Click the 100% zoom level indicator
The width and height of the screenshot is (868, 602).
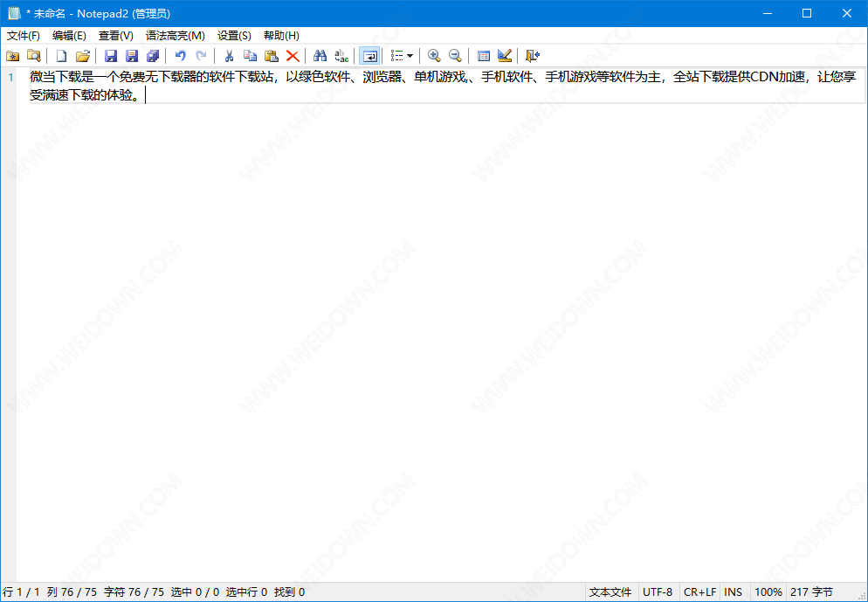pos(768,592)
